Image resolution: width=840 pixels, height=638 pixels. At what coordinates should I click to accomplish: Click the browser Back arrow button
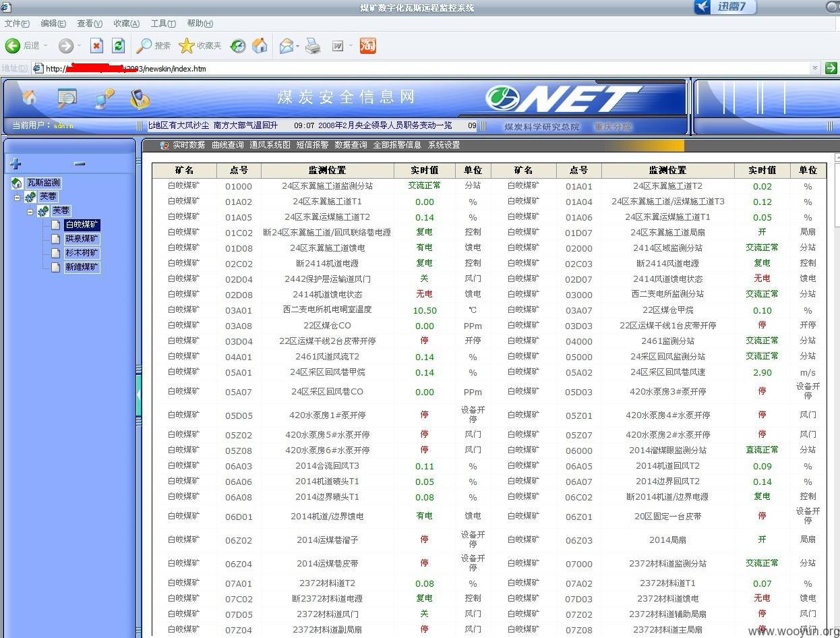pyautogui.click(x=12, y=45)
